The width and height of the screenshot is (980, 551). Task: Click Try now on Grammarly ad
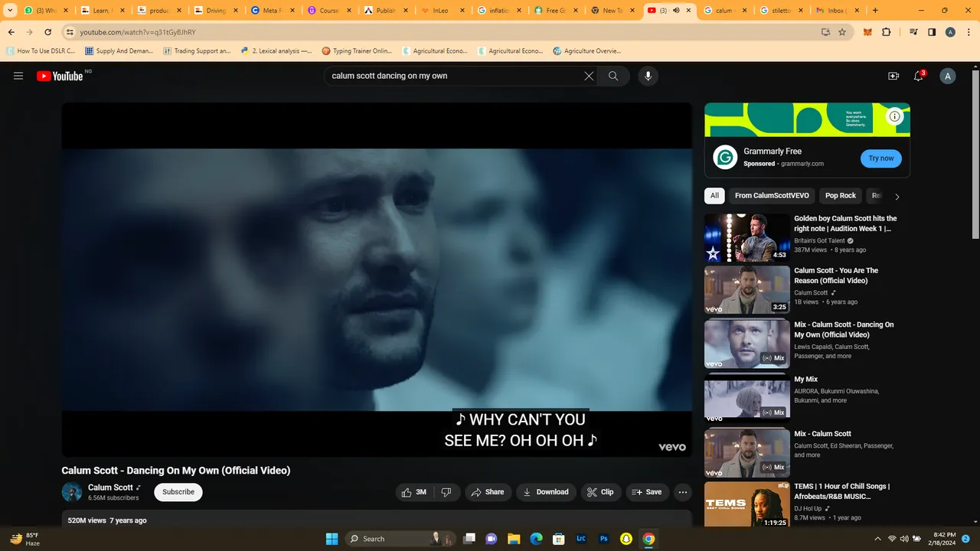(x=880, y=158)
